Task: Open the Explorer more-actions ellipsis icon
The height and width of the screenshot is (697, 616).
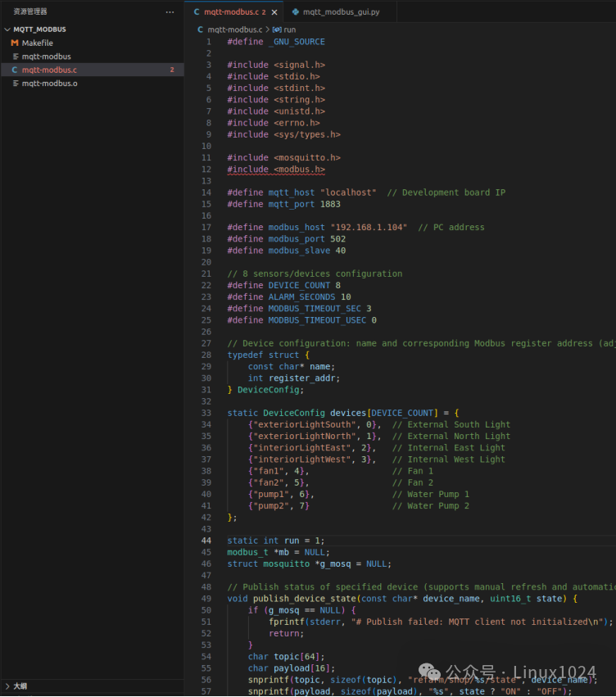Action: [170, 12]
